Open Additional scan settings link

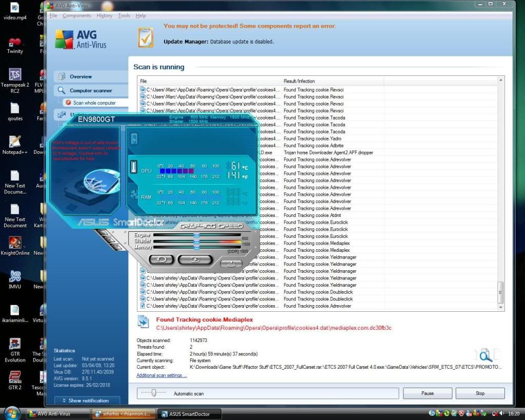(161, 375)
